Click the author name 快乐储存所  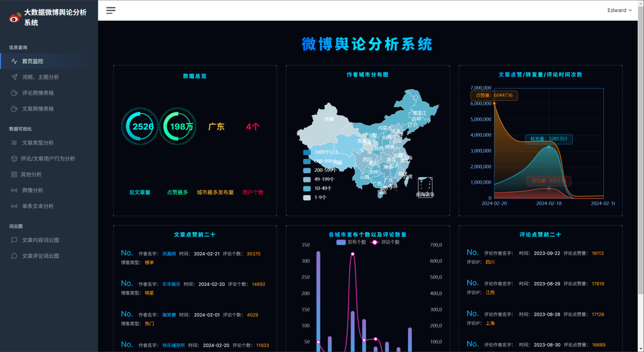click(x=174, y=346)
